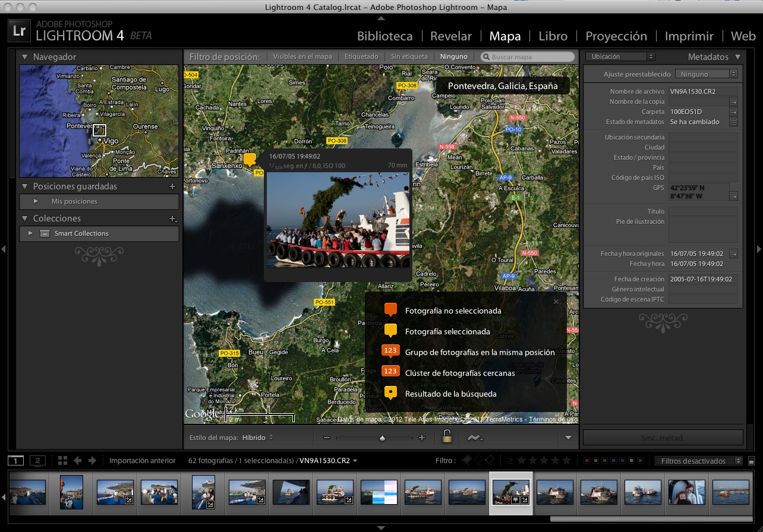Viewport: 763px width, 532px height.
Task: Click GPS coordinates arrow button
Action: pos(733,197)
